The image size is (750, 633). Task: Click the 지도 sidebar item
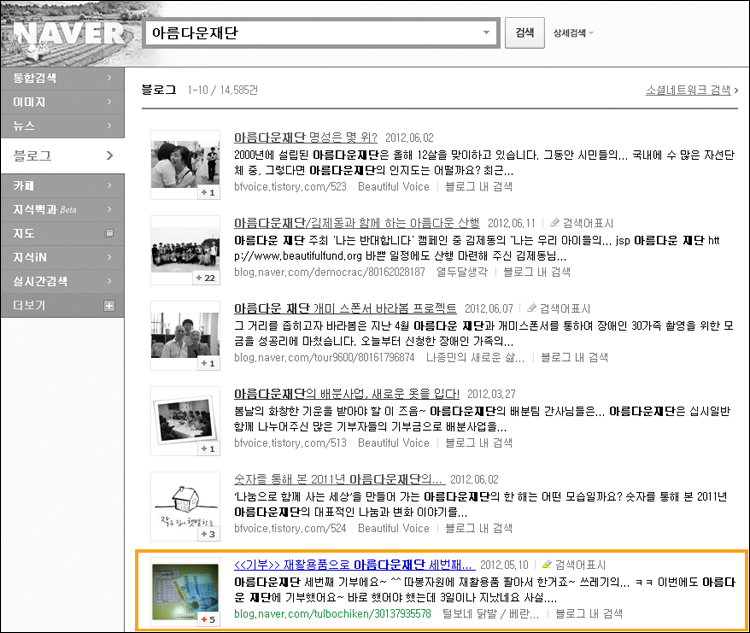pos(63,233)
